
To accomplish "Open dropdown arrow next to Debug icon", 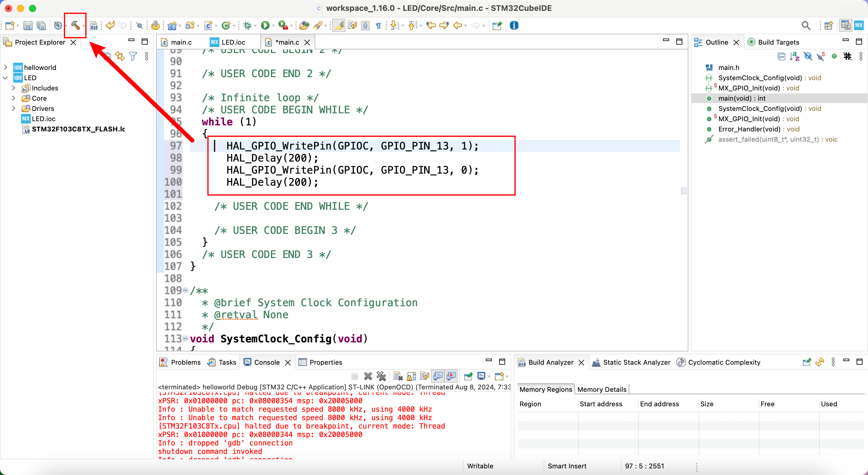I will coord(255,26).
